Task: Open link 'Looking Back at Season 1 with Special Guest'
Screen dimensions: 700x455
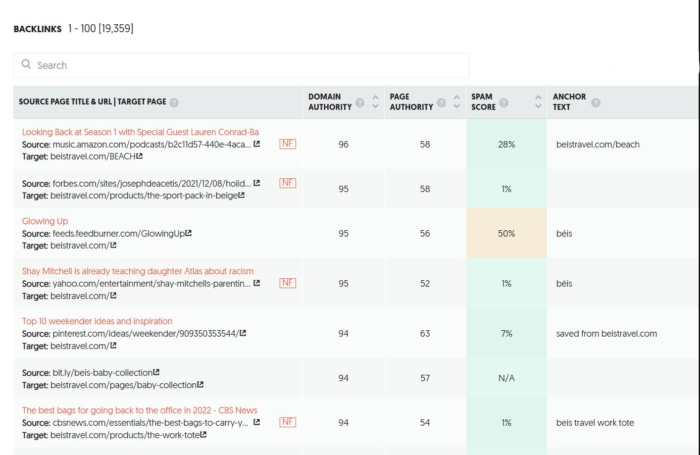Action: (140, 132)
